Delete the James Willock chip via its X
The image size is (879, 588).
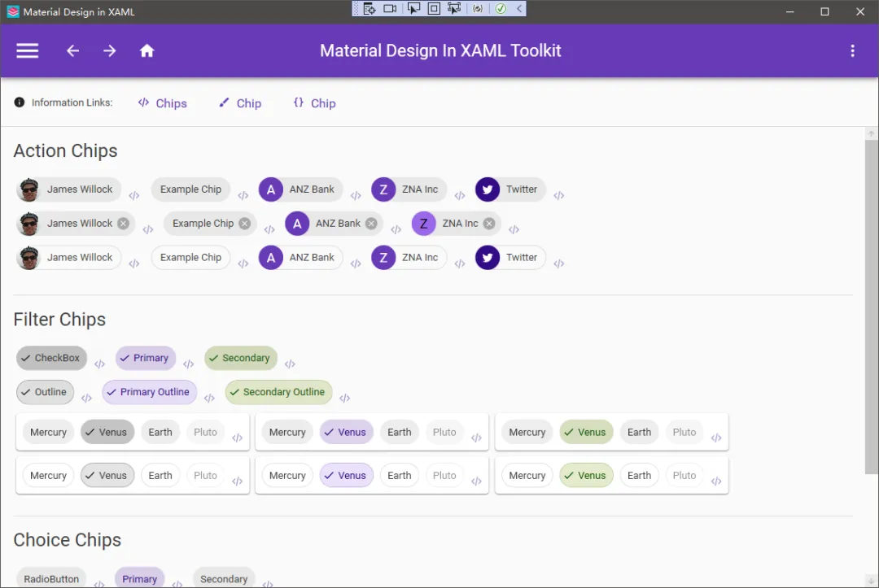click(x=124, y=224)
